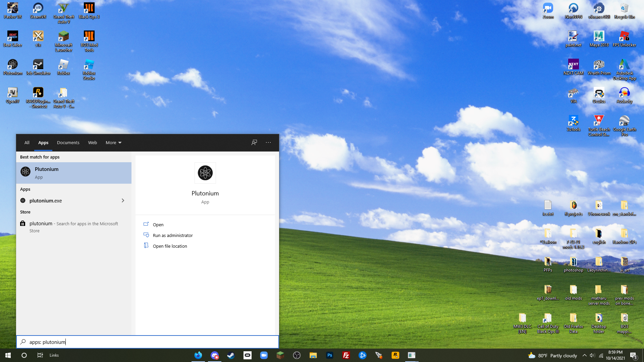644x362 pixels.
Task: Select the fl projects folder
Action: click(573, 208)
